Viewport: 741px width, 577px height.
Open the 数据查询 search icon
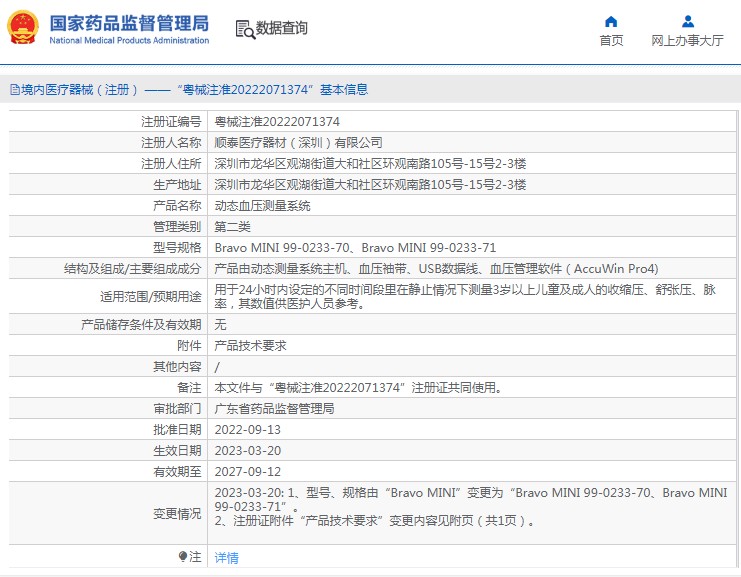(245, 29)
